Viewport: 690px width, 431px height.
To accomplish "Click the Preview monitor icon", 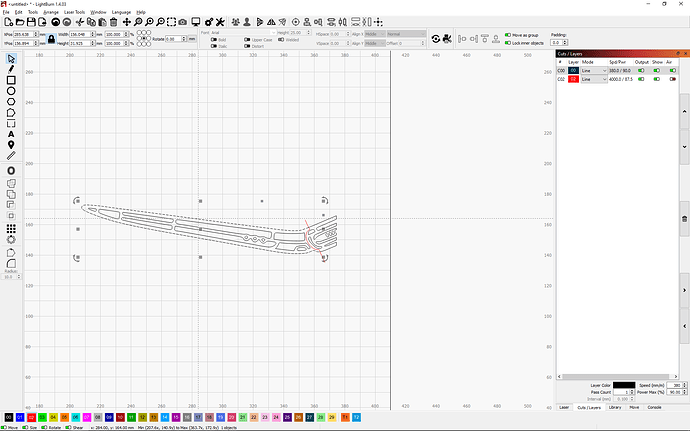I will (196, 22).
